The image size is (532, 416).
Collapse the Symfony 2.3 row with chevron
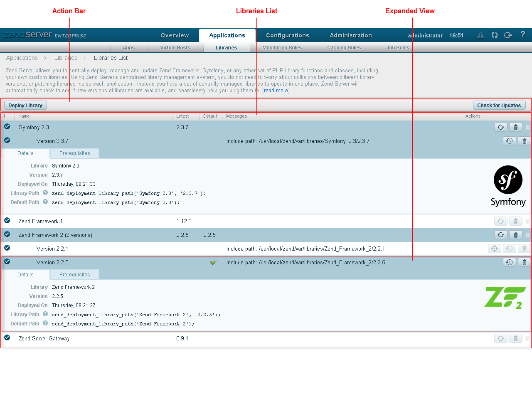pyautogui.click(x=528, y=128)
